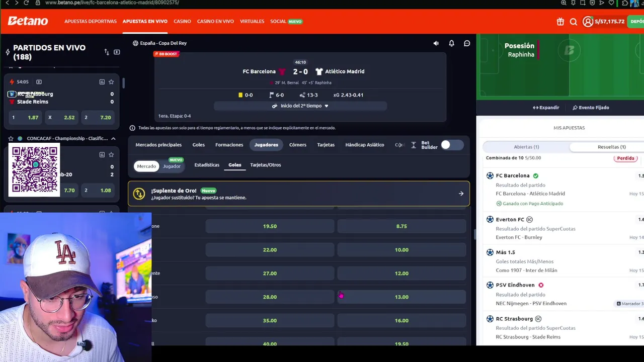Select odds 8.75
The height and width of the screenshot is (362, 644).
pyautogui.click(x=401, y=226)
